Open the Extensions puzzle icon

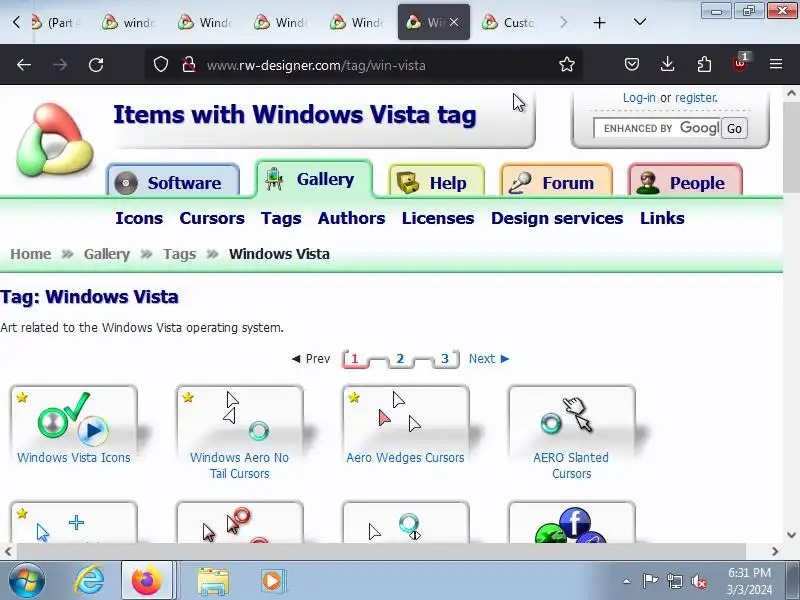tap(704, 64)
